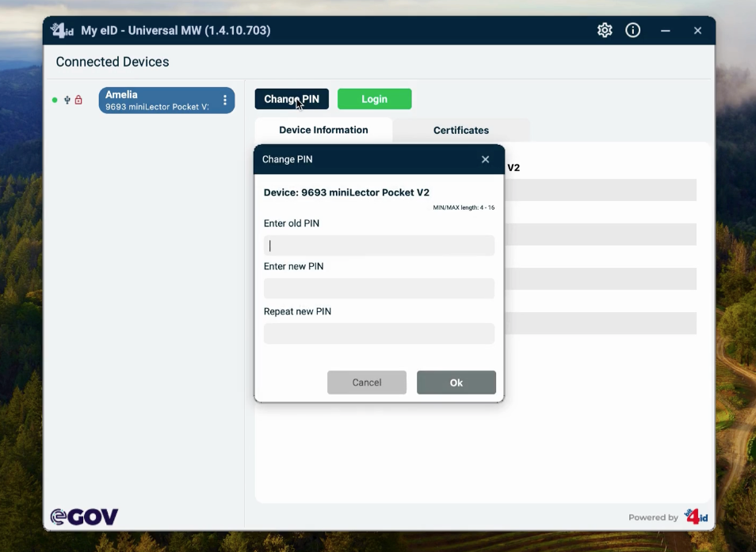Image resolution: width=756 pixels, height=552 pixels.
Task: Click the green Login button
Action: (x=375, y=99)
